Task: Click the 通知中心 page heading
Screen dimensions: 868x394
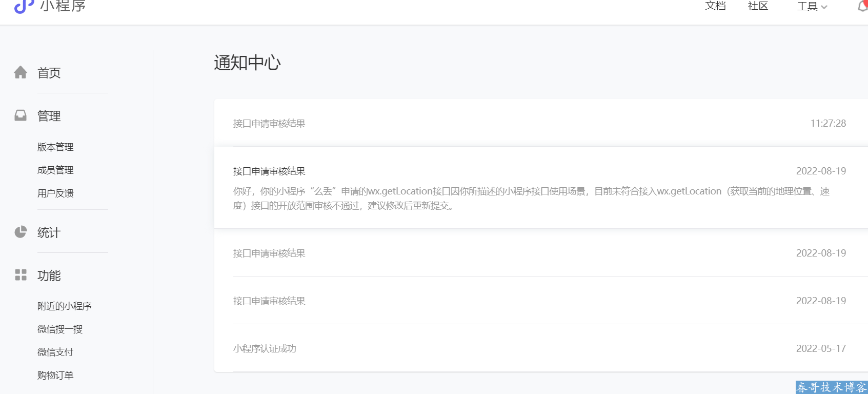Action: pyautogui.click(x=247, y=63)
